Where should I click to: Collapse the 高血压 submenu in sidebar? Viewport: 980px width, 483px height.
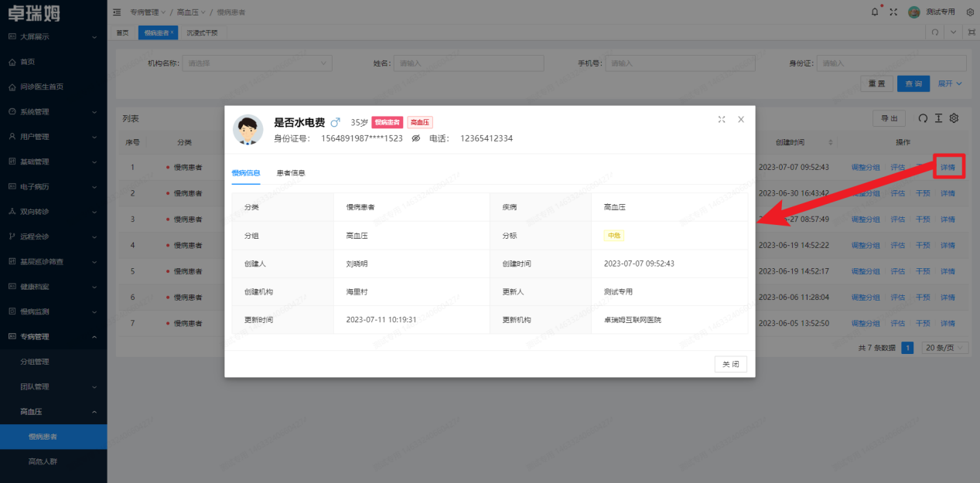click(53, 411)
